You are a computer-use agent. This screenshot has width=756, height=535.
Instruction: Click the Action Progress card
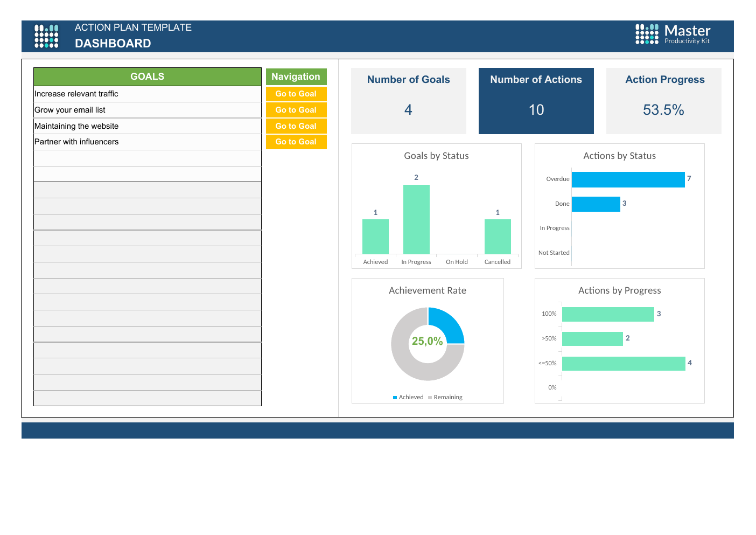tap(664, 101)
